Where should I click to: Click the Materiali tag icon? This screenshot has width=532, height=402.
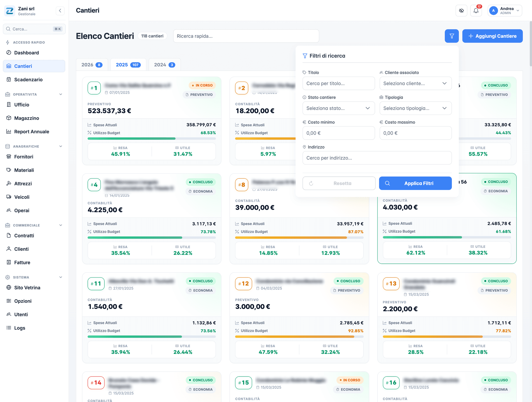coord(9,170)
